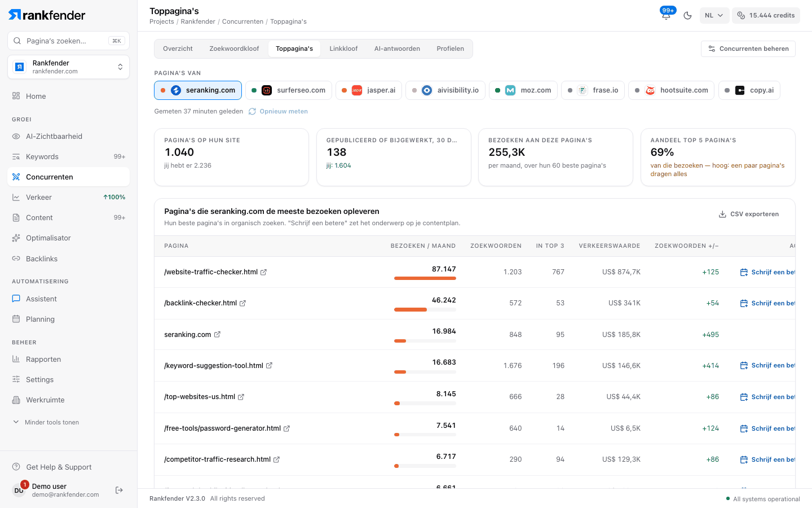
Task: Click Opnieuw meten refresh link
Action: point(279,111)
